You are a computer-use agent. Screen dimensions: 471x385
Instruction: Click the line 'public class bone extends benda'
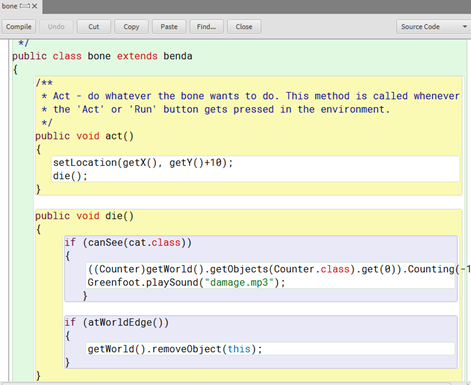[102, 56]
